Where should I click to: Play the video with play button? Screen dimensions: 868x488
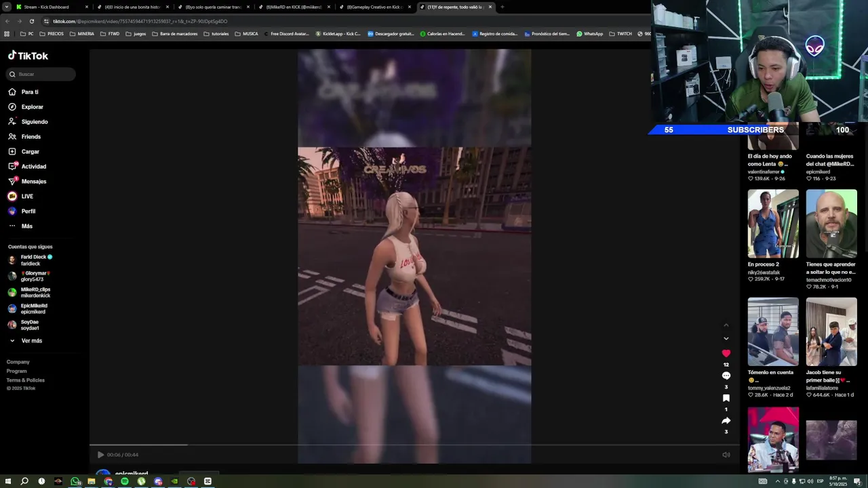click(100, 455)
